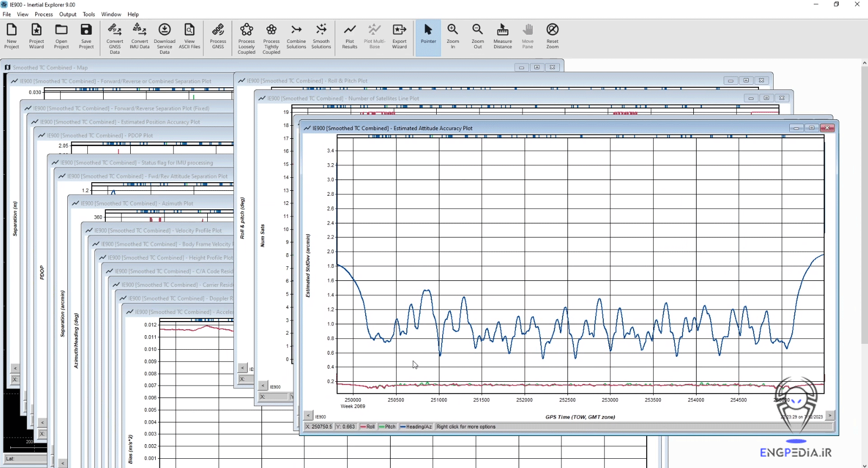The width and height of the screenshot is (868, 468).
Task: Click the left scroll arrow in Number of Satellites plot
Action: (x=263, y=386)
